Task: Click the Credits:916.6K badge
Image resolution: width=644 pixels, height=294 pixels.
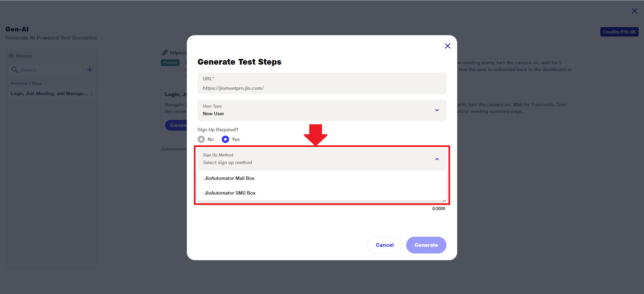Action: tap(619, 32)
